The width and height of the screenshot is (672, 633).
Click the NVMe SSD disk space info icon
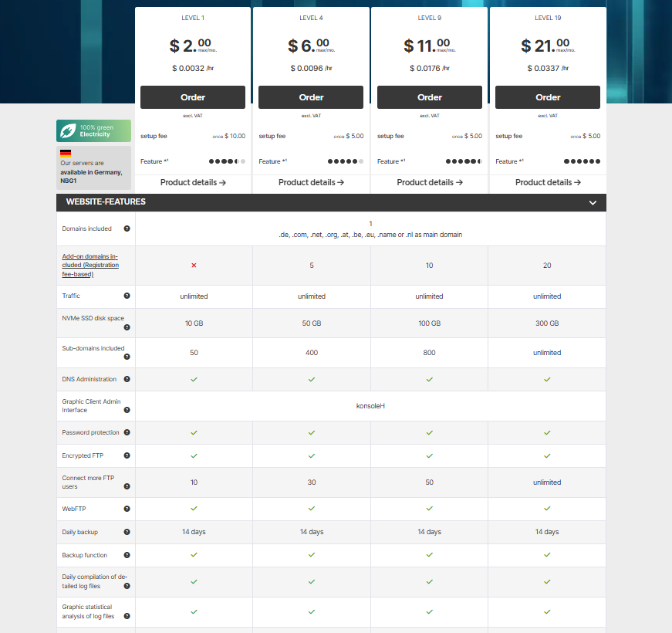point(127,327)
